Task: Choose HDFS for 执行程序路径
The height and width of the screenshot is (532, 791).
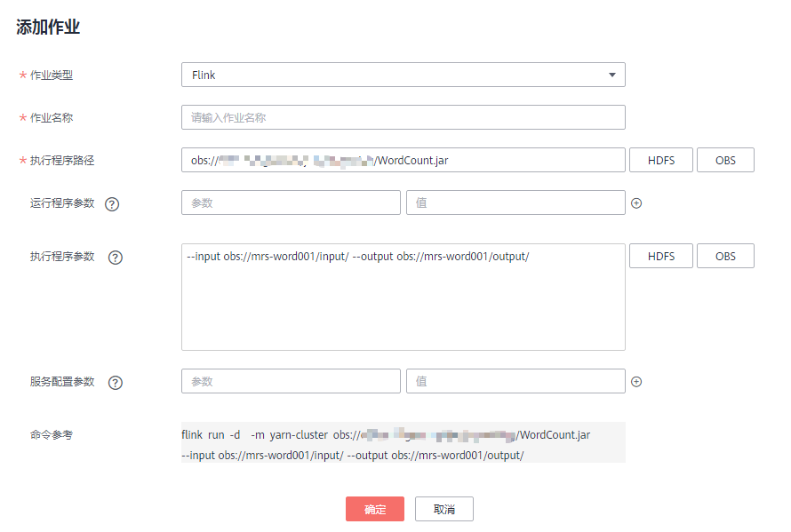Action: 661,160
